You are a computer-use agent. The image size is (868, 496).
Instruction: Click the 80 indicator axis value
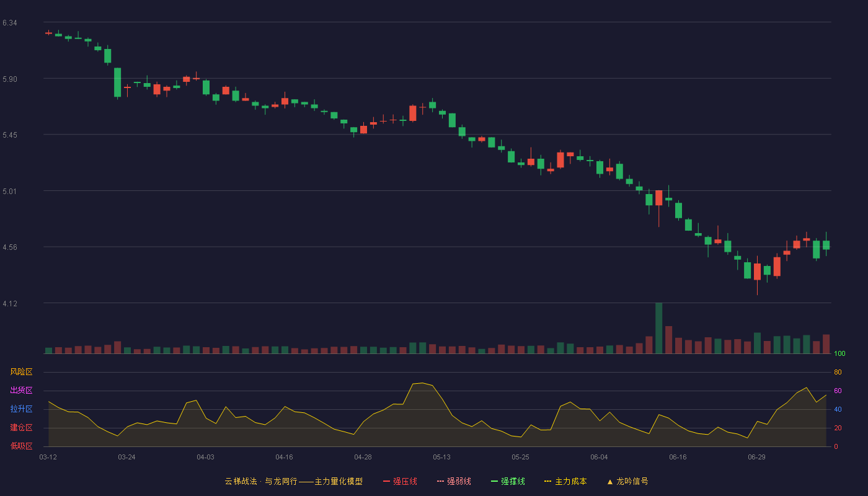point(838,372)
